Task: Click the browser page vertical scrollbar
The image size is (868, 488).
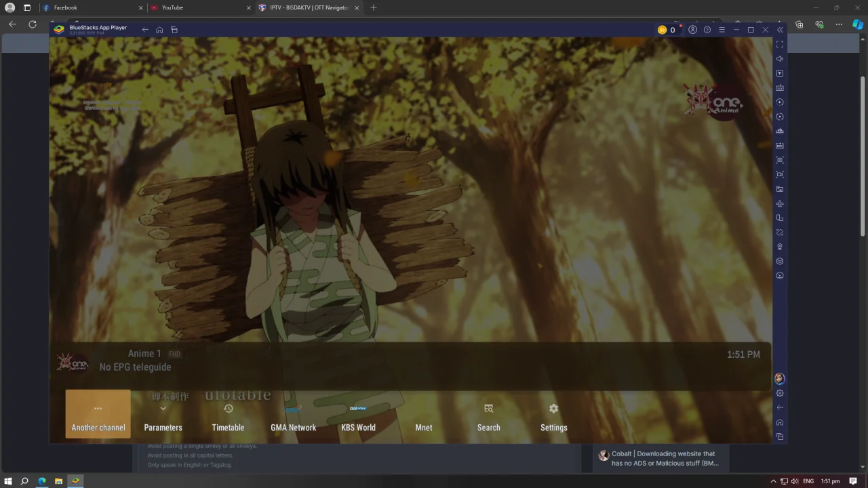Action: pyautogui.click(x=863, y=156)
